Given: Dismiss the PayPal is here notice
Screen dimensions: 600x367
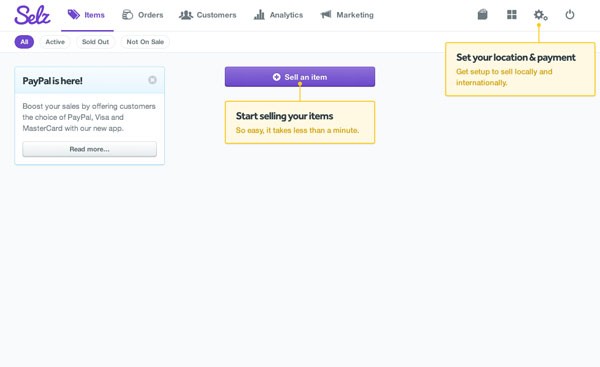Looking at the screenshot, I should point(152,80).
